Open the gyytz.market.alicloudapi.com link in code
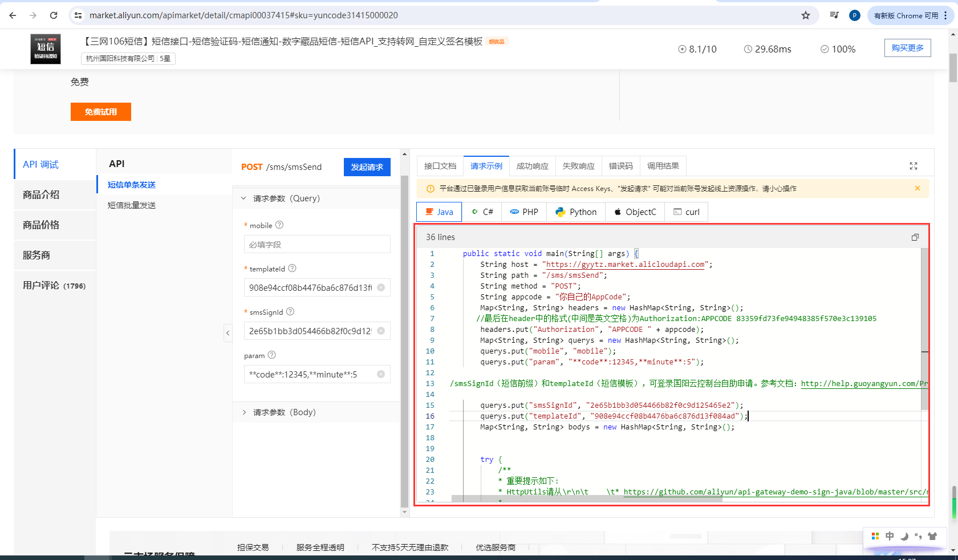Screen dimensions: 958x560 625,265
